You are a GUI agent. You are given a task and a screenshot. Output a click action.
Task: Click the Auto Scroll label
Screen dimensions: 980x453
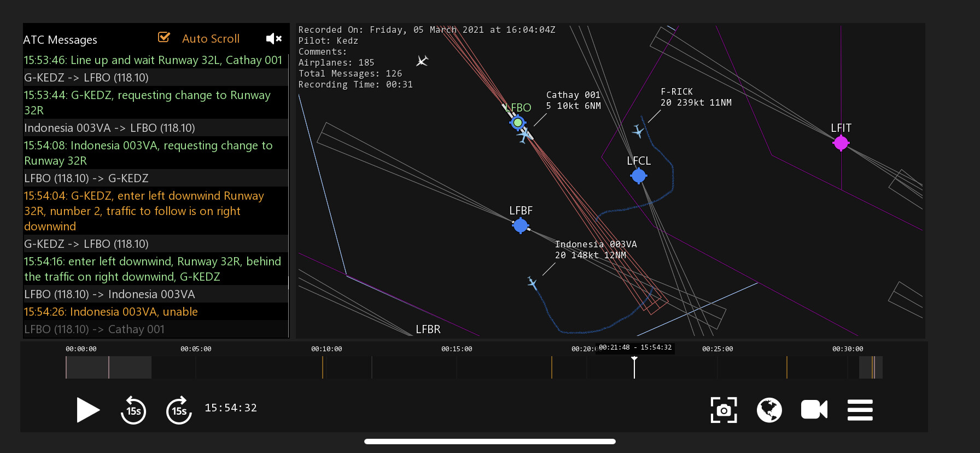coord(211,39)
